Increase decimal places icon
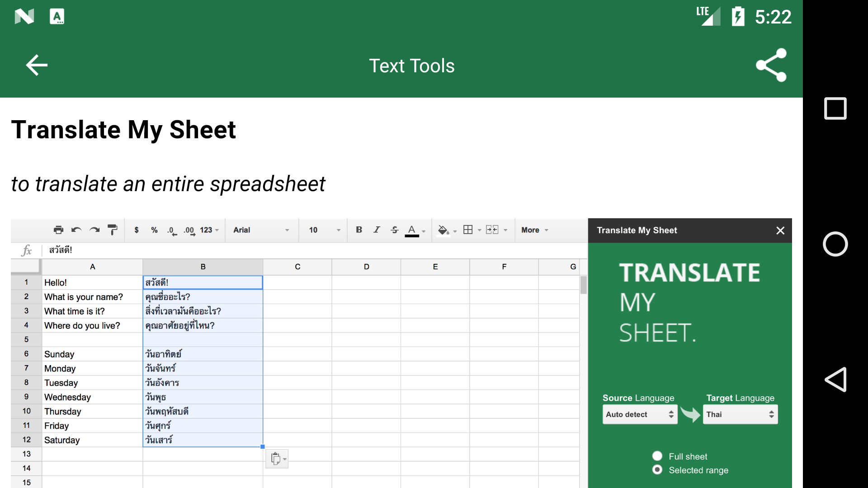868x488 pixels. [x=189, y=230]
